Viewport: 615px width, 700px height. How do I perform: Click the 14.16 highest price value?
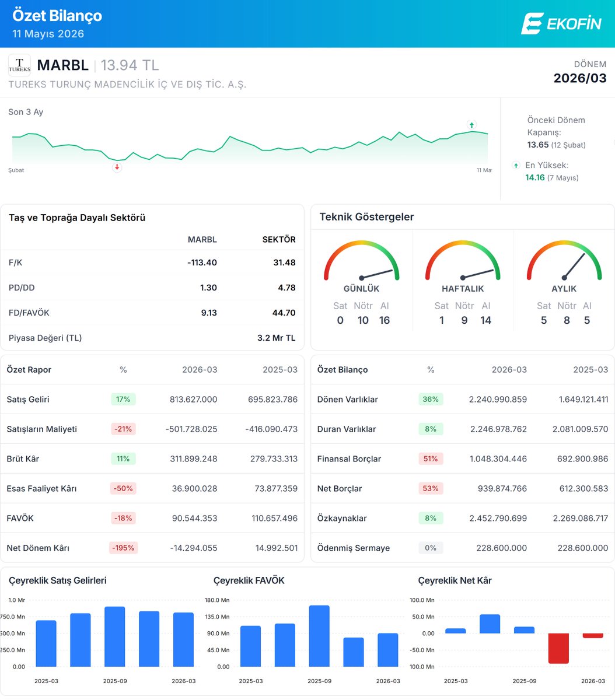(x=535, y=177)
